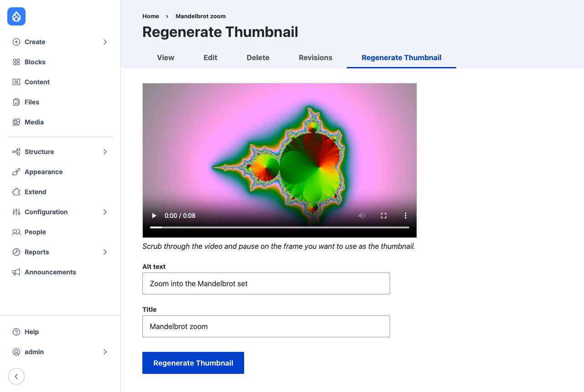This screenshot has height=392, width=584.
Task: Go to the Home breadcrumb
Action: pyautogui.click(x=151, y=16)
